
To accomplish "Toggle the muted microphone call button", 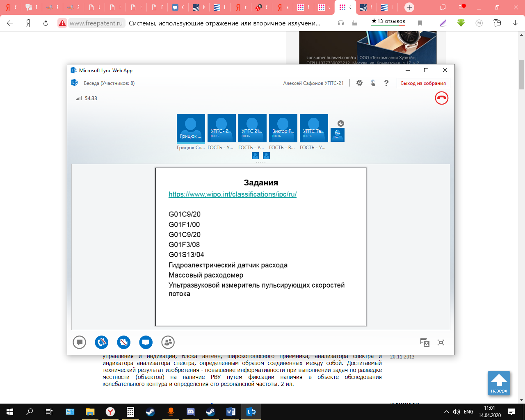I will tap(101, 342).
